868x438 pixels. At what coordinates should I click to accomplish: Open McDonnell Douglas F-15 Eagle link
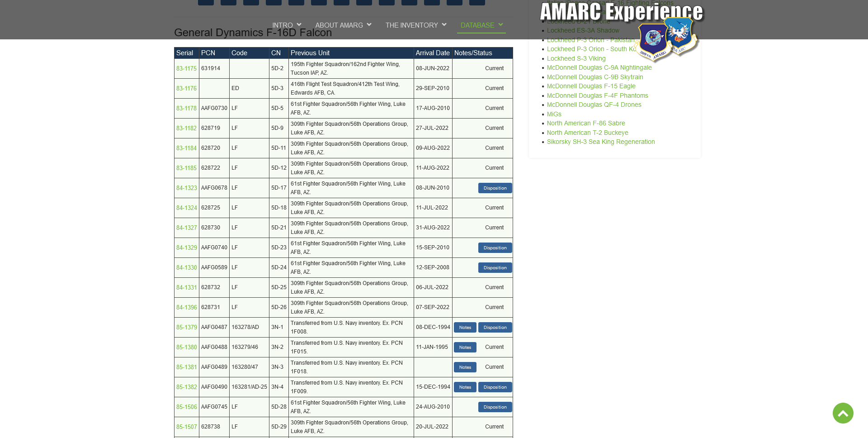(x=591, y=86)
